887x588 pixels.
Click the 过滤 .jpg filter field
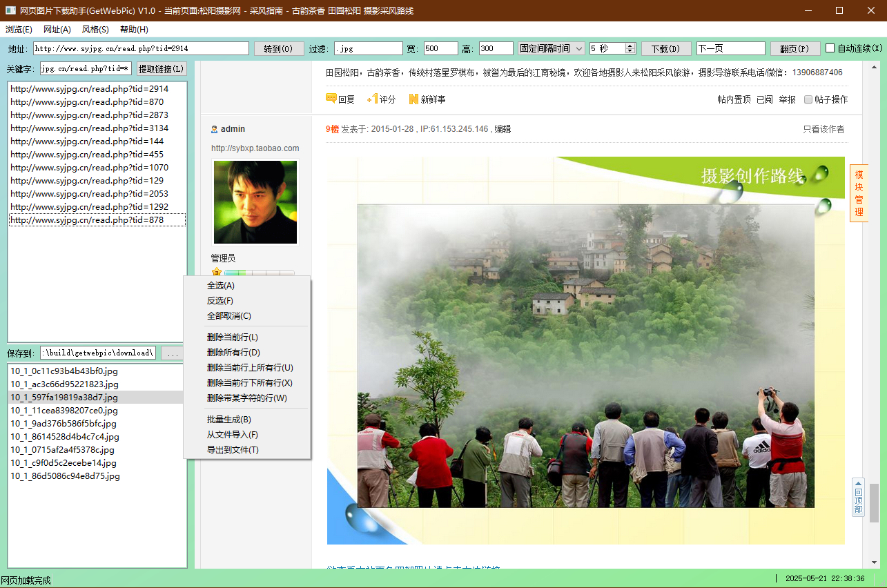coord(368,48)
